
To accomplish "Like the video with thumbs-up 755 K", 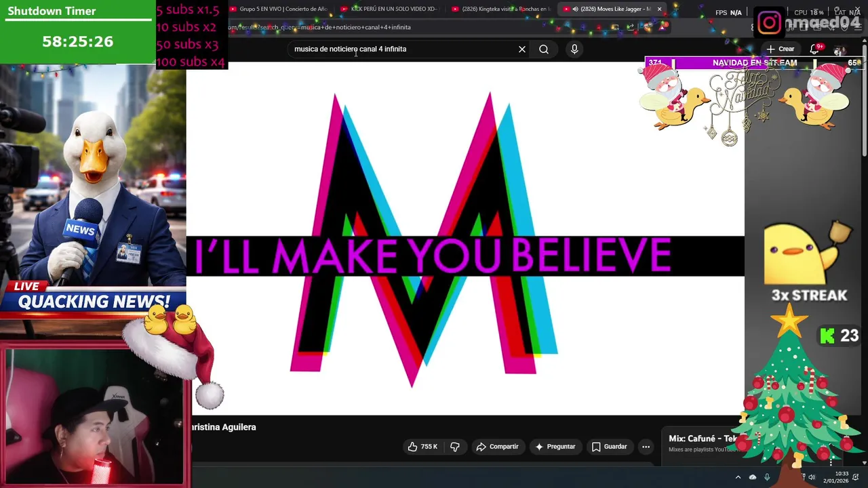I will [x=422, y=447].
